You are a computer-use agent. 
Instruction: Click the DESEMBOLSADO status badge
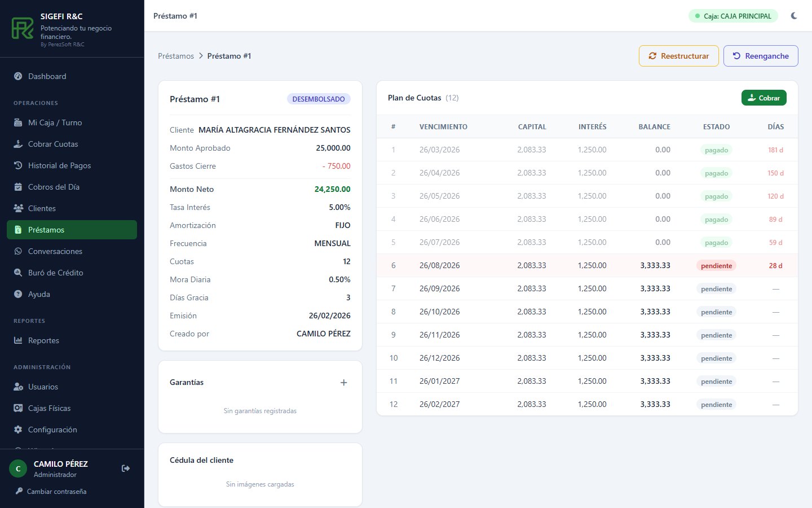point(319,99)
